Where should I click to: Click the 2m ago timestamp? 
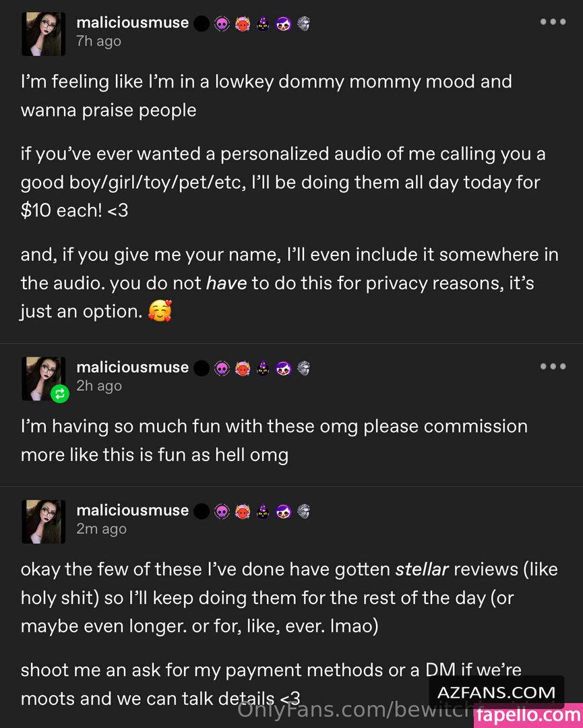click(x=101, y=529)
